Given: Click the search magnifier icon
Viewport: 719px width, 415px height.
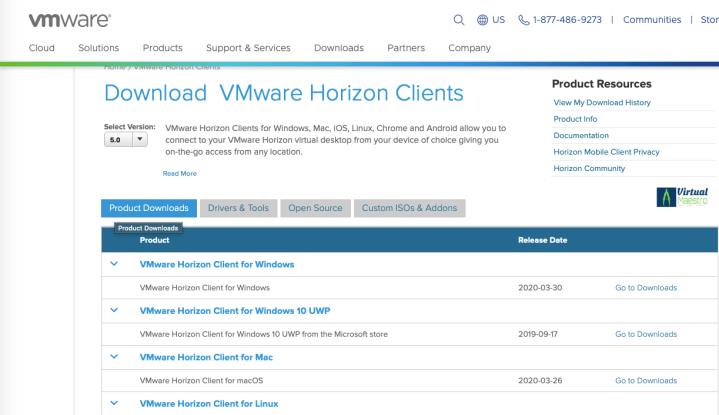Looking at the screenshot, I should click(x=459, y=20).
